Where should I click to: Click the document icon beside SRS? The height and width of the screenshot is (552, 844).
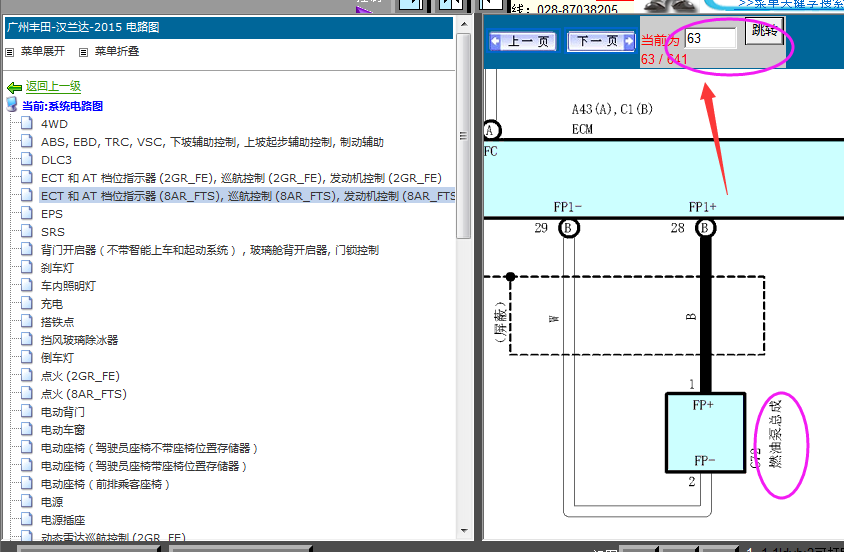point(27,232)
